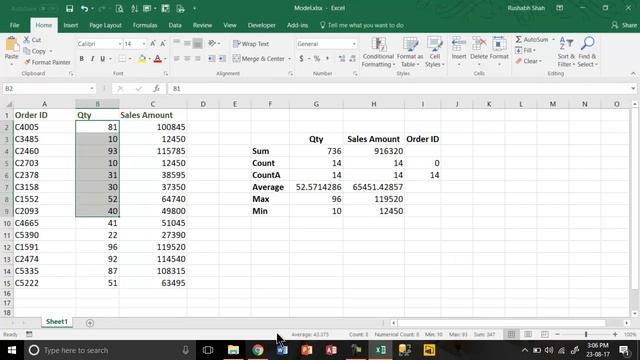Open the Merge & Center dropdown arrow
Viewport: 640px width, 360px height.
[x=289, y=59]
